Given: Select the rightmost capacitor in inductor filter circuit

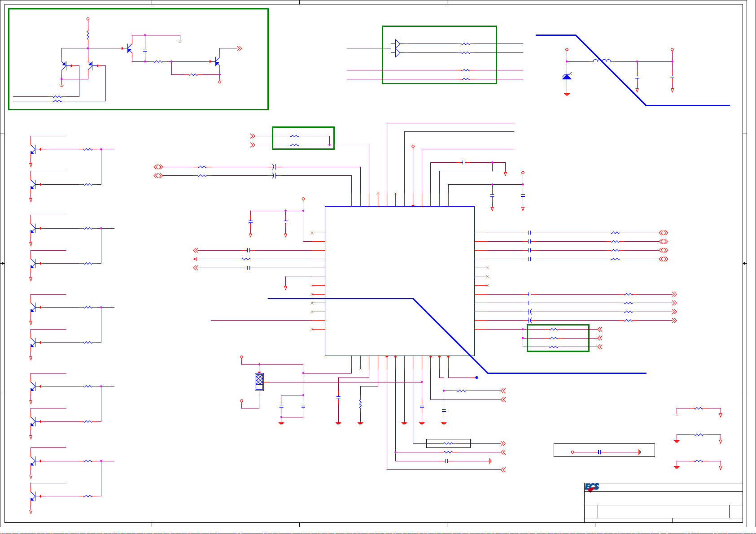Looking at the screenshot, I should coord(672,77).
